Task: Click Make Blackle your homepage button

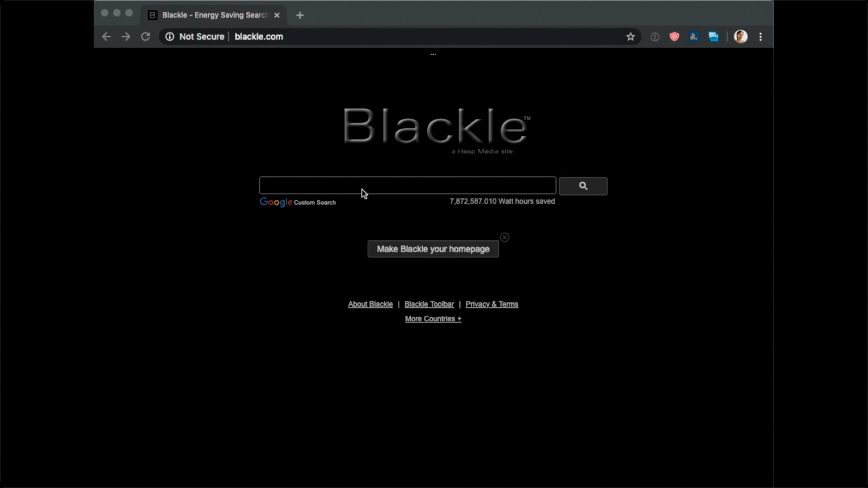Action: pyautogui.click(x=433, y=249)
